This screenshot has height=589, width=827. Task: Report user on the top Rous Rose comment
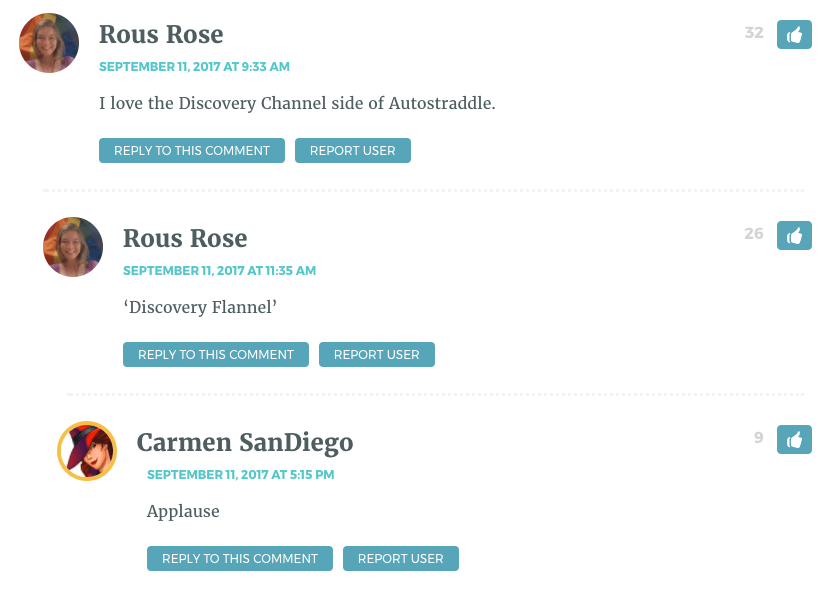point(353,151)
